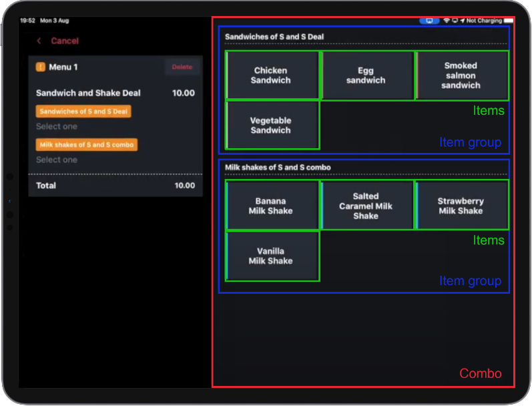This screenshot has width=532, height=406.
Task: Click the orange Sandwiches of S and S Deal tag
Action: [83, 112]
